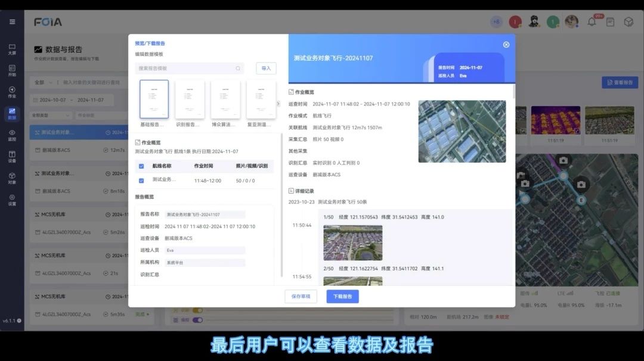Open notifications bell with 99+ badge

pyautogui.click(x=592, y=22)
